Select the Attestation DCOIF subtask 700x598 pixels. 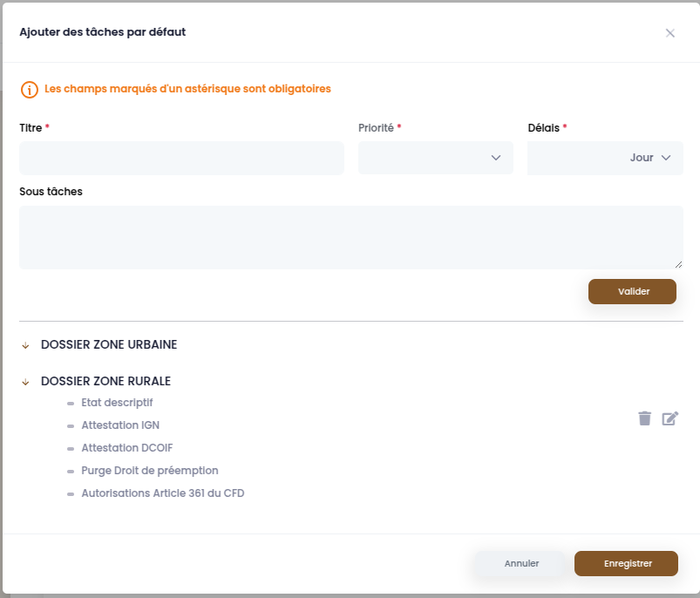(x=126, y=447)
